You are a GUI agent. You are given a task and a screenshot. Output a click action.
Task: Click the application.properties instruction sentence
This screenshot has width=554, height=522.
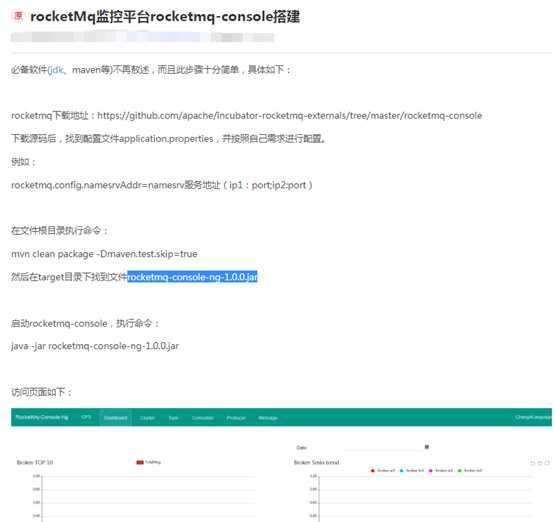(168, 139)
